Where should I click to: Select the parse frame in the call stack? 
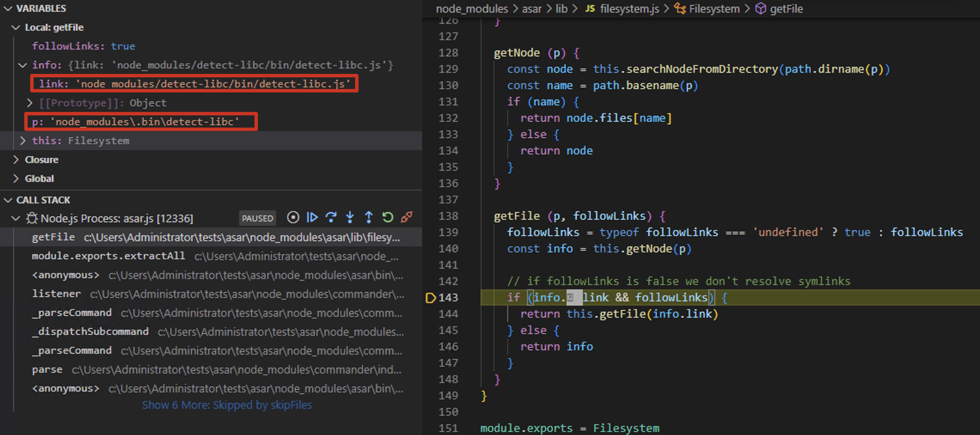pos(47,369)
